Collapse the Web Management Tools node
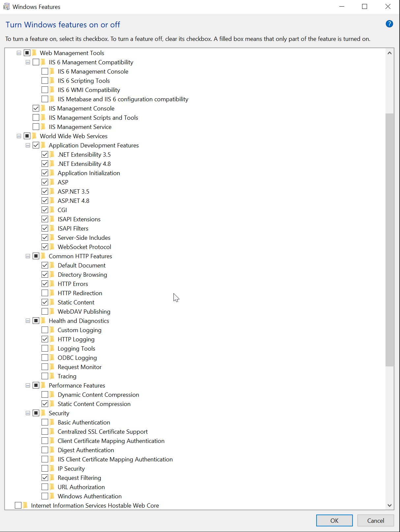 [x=19, y=53]
